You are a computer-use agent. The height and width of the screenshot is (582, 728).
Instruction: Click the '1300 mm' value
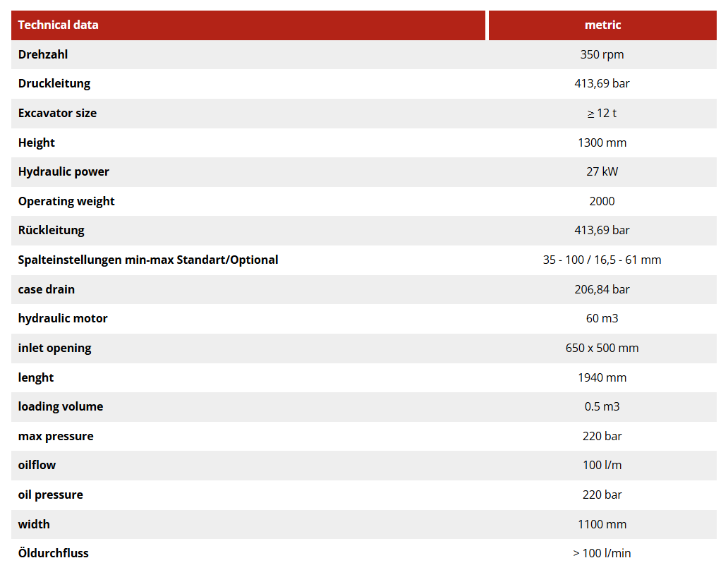(602, 143)
